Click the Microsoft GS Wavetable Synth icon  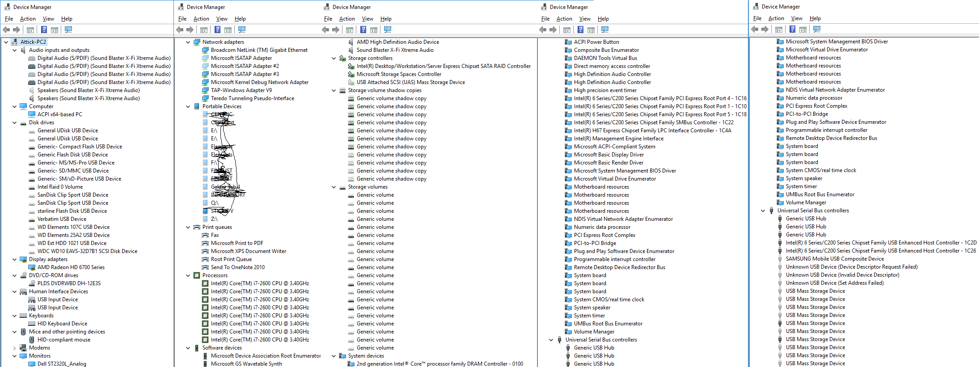(205, 364)
